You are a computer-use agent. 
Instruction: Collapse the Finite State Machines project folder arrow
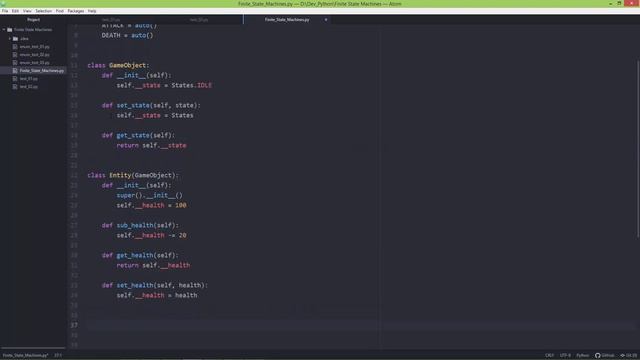(x=4, y=30)
